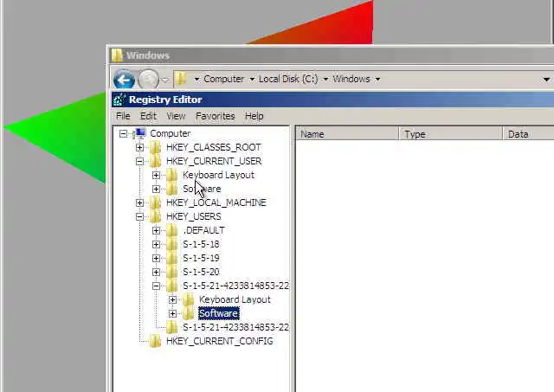Click the folder icon in address bar
The height and width of the screenshot is (392, 554).
click(181, 79)
